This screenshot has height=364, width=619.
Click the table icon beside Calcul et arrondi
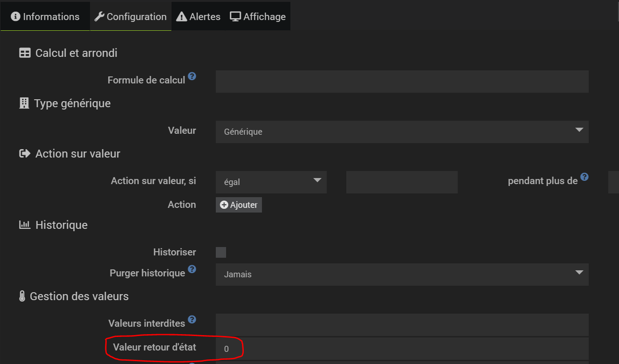click(25, 53)
